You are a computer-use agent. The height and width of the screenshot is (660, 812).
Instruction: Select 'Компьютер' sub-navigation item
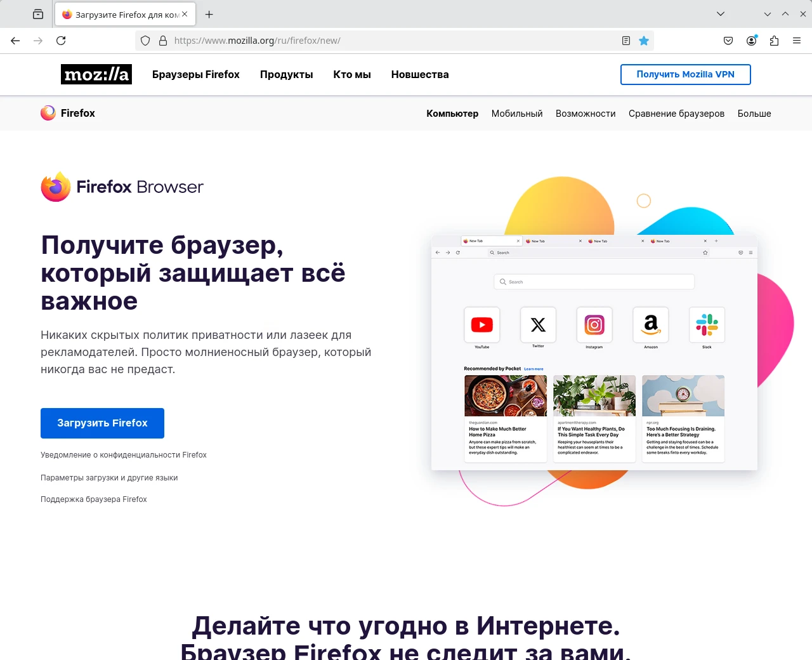pyautogui.click(x=452, y=114)
